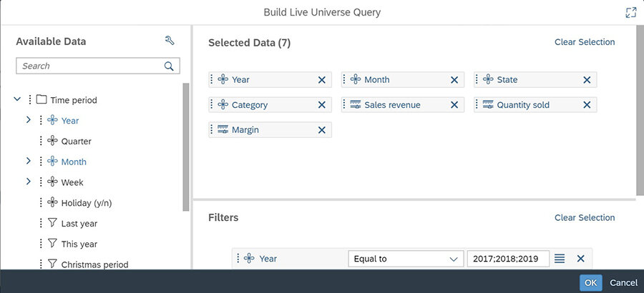Click the search magnifier icon
This screenshot has height=293, width=644.
[x=169, y=66]
